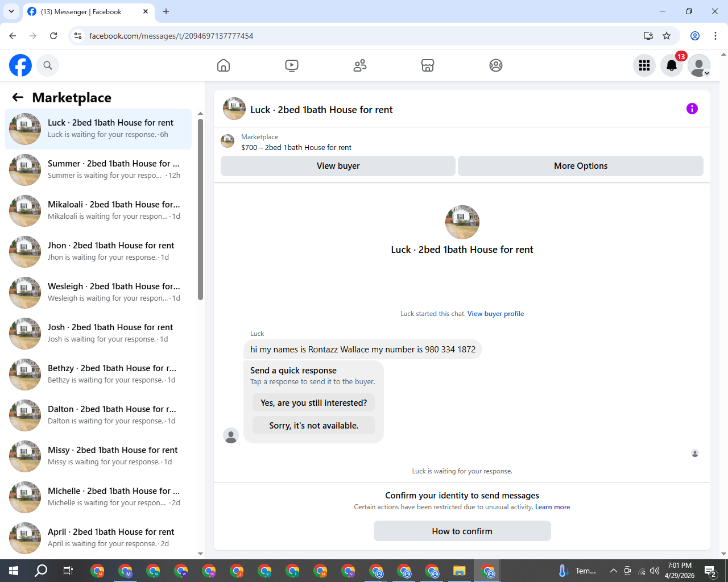Open the volume speaker tray icon
This screenshot has height=582, width=728.
pos(655,571)
